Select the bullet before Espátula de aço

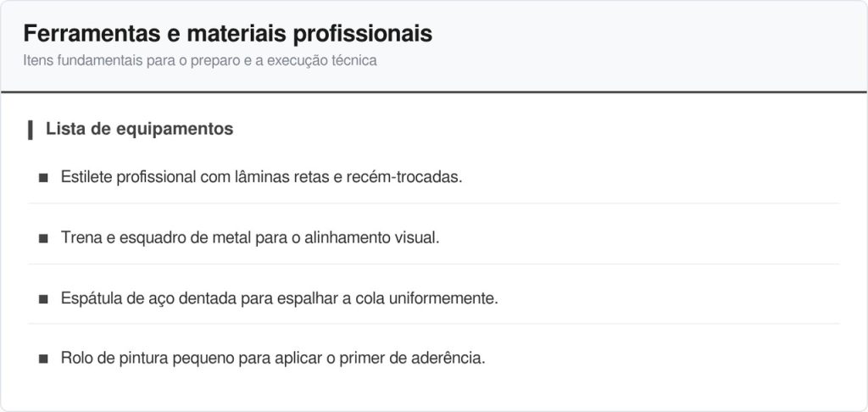tap(43, 298)
